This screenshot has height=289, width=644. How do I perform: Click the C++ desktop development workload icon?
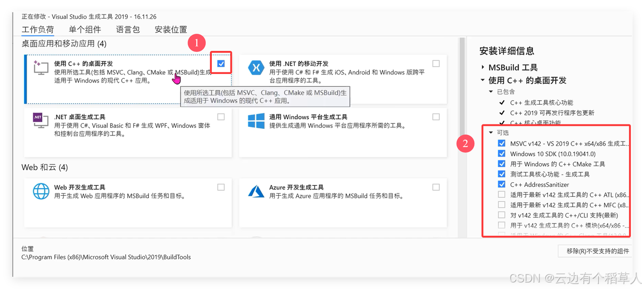click(41, 67)
